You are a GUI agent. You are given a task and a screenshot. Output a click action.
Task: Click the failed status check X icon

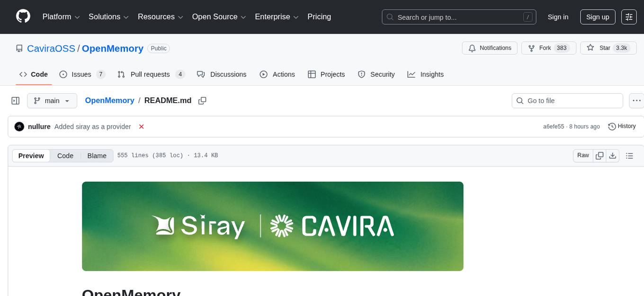click(x=141, y=127)
